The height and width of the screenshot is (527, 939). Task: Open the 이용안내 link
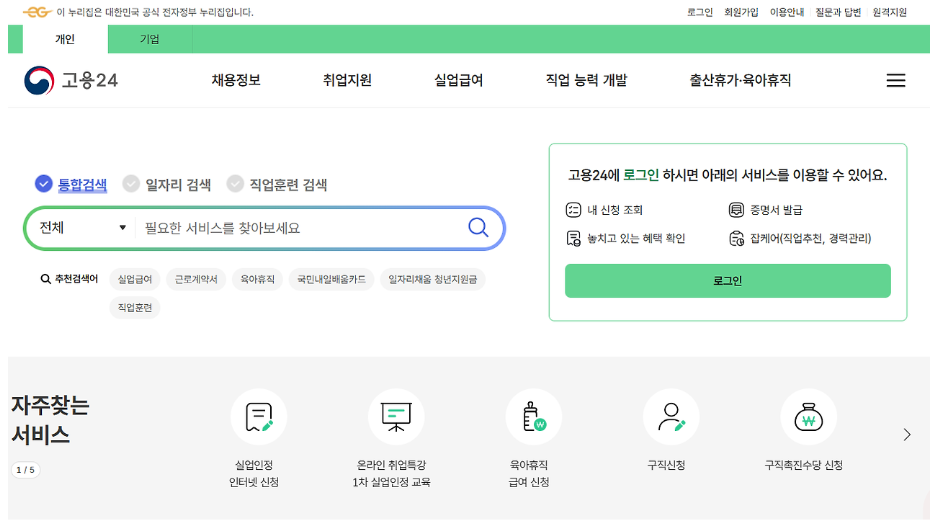pyautogui.click(x=787, y=12)
